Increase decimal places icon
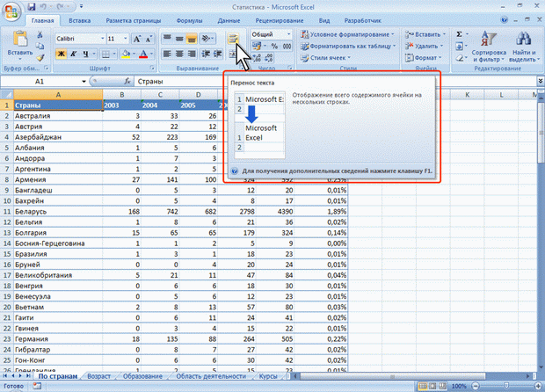 [x=257, y=58]
